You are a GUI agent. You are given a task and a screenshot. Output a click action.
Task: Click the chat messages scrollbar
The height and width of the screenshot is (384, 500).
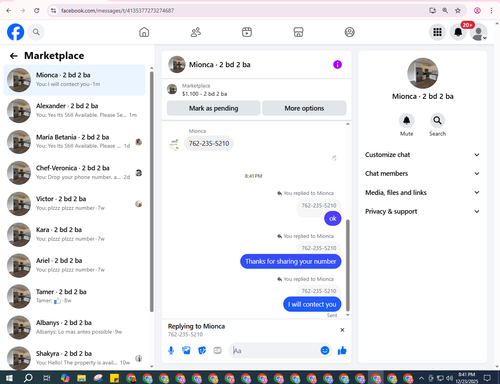tap(348, 265)
